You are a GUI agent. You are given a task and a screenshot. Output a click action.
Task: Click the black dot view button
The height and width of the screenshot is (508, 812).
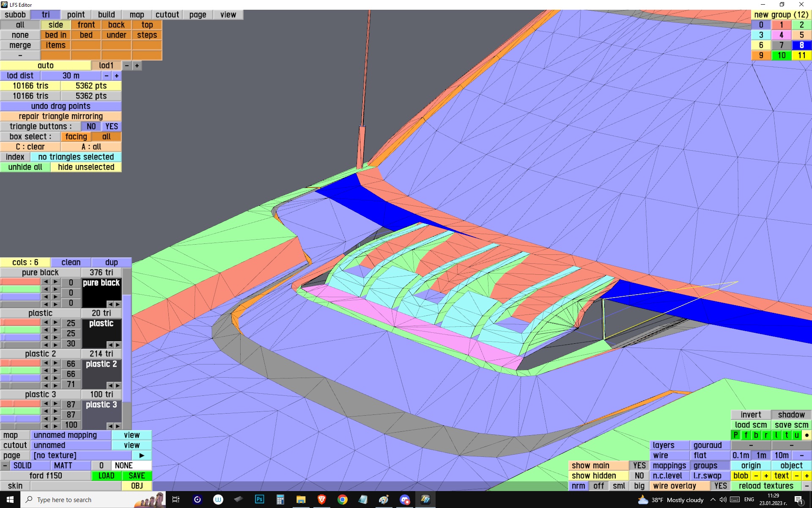click(x=807, y=435)
